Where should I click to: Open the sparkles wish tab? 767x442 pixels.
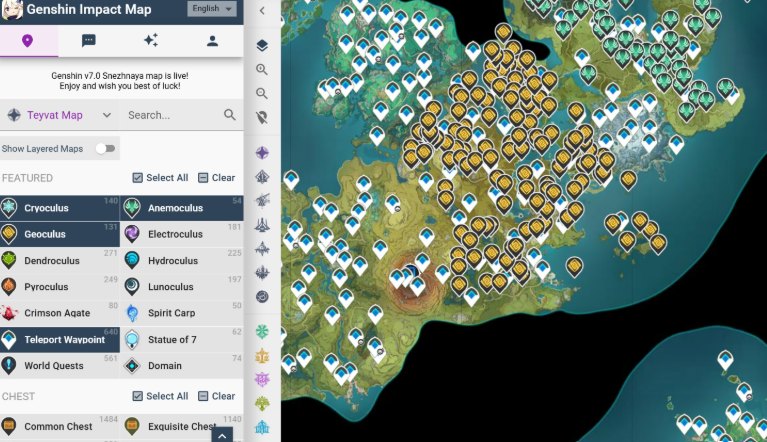(151, 41)
